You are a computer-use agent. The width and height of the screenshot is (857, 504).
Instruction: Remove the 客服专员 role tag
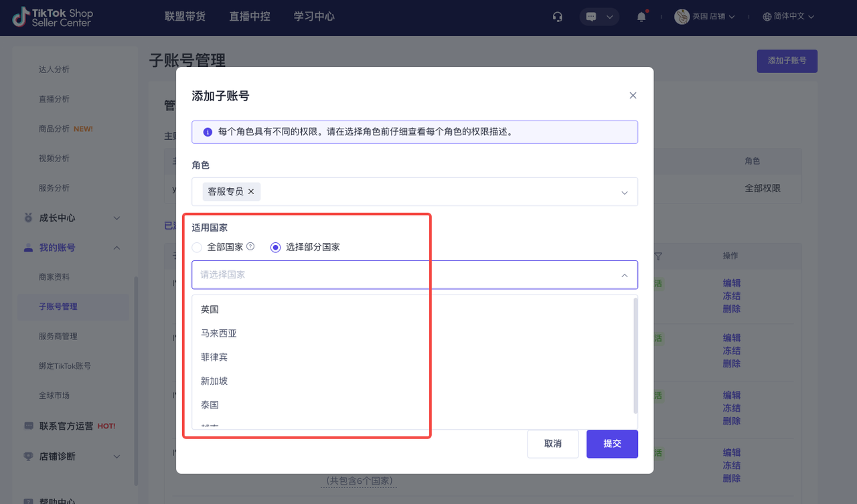(251, 191)
